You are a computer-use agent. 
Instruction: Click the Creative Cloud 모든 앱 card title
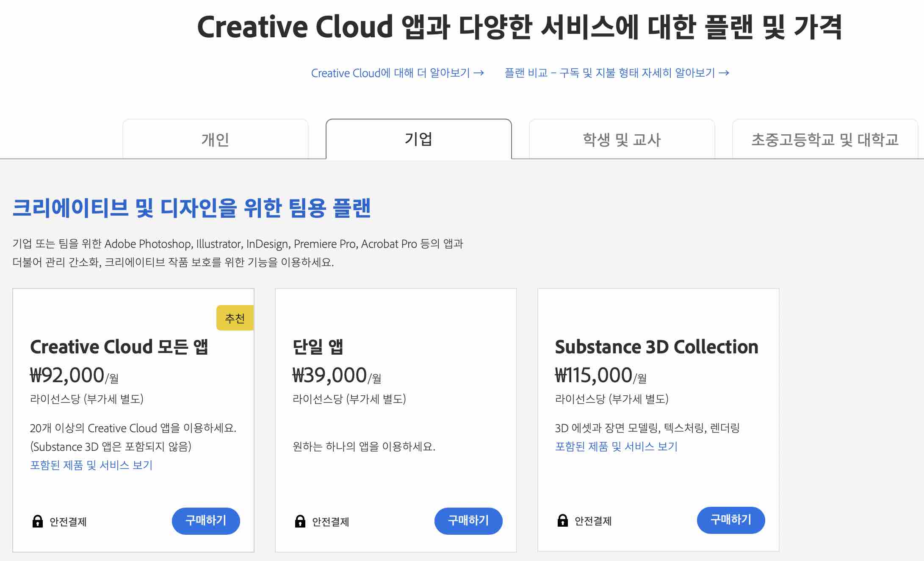119,347
